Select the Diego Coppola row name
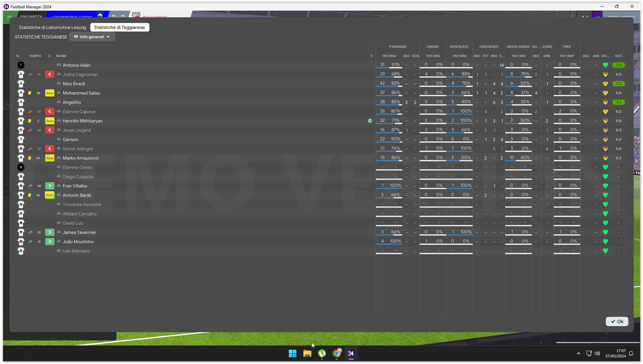643x364 pixels. click(77, 177)
